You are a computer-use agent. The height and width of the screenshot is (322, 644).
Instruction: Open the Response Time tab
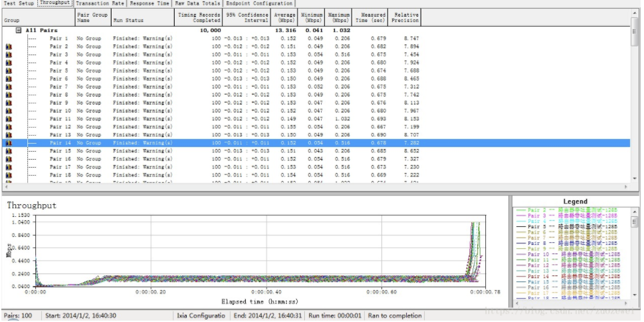[x=150, y=3]
